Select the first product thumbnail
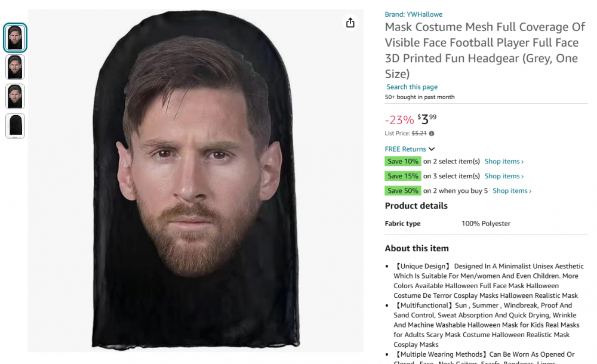This screenshot has width=597, height=364. (15, 38)
